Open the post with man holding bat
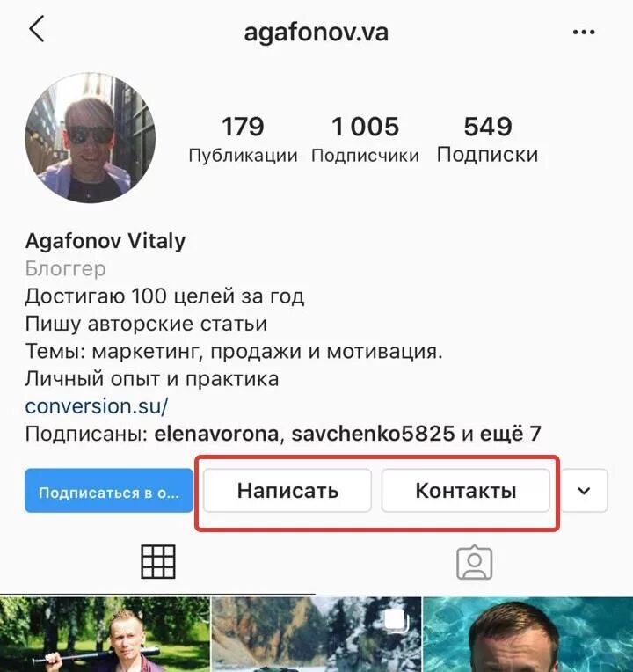This screenshot has height=672, width=633. pyautogui.click(x=105, y=634)
